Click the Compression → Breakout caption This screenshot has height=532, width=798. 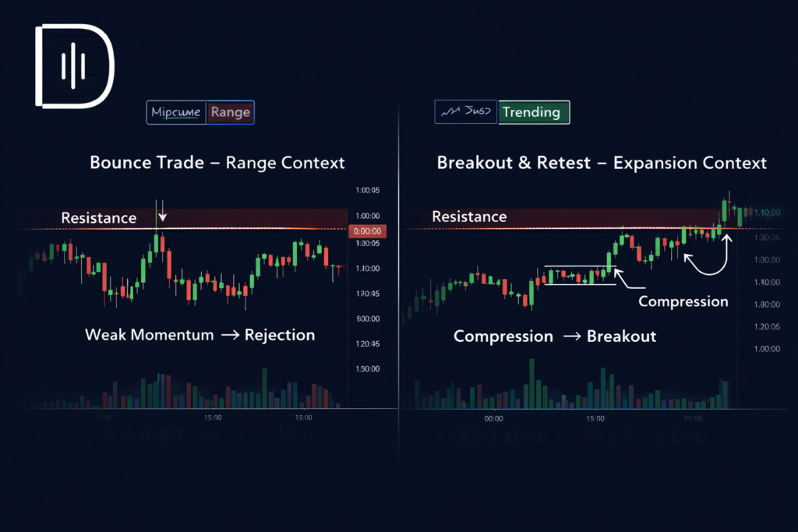[x=555, y=336]
